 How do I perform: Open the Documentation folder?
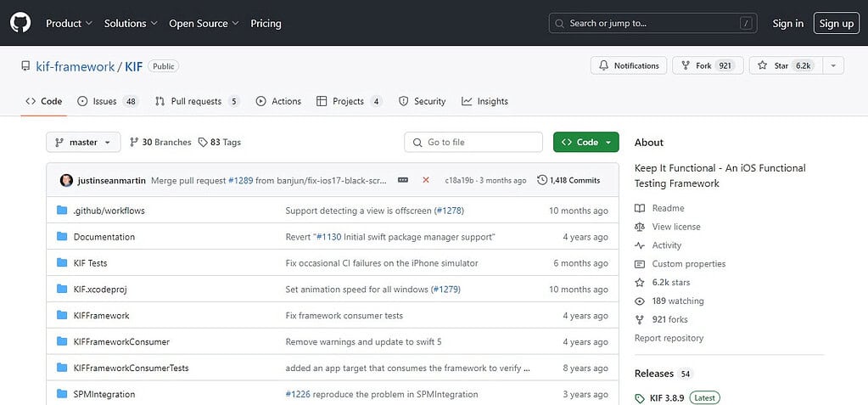coord(104,237)
